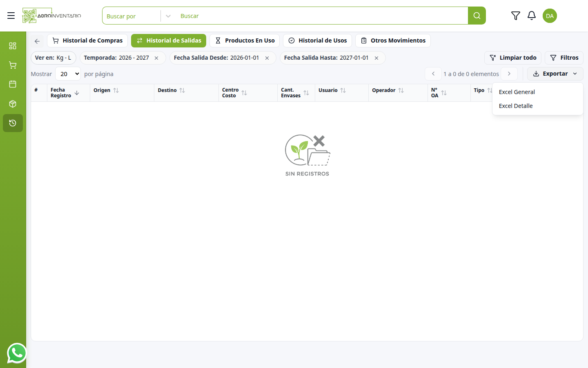588x368 pixels.
Task: Click the AgroInventario logo
Action: tap(52, 16)
